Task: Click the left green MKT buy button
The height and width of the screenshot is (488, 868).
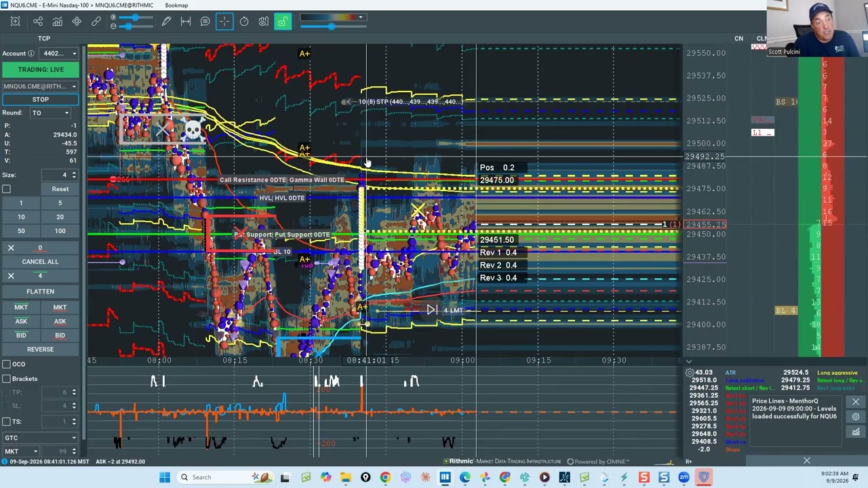Action: pos(21,307)
